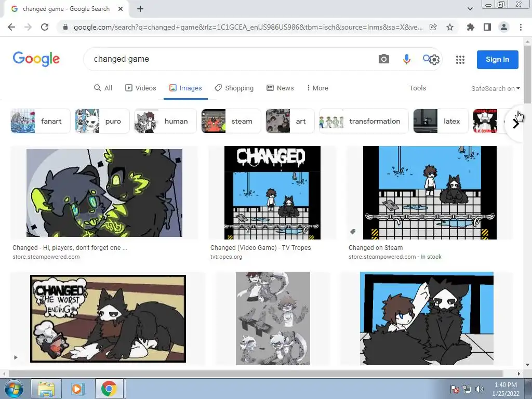Open the gray character sketches image
532x399 pixels.
(x=273, y=318)
